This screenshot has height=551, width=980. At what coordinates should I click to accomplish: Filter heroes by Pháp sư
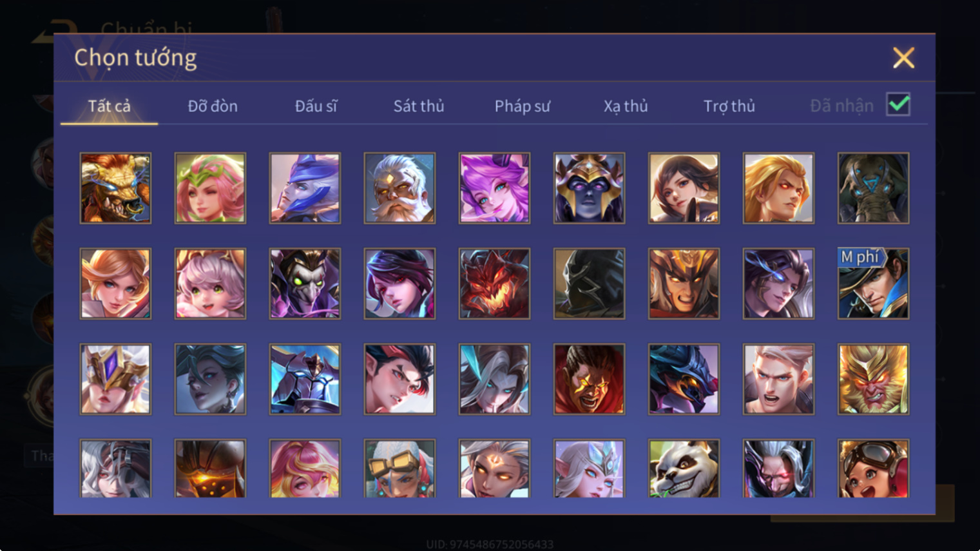point(522,106)
